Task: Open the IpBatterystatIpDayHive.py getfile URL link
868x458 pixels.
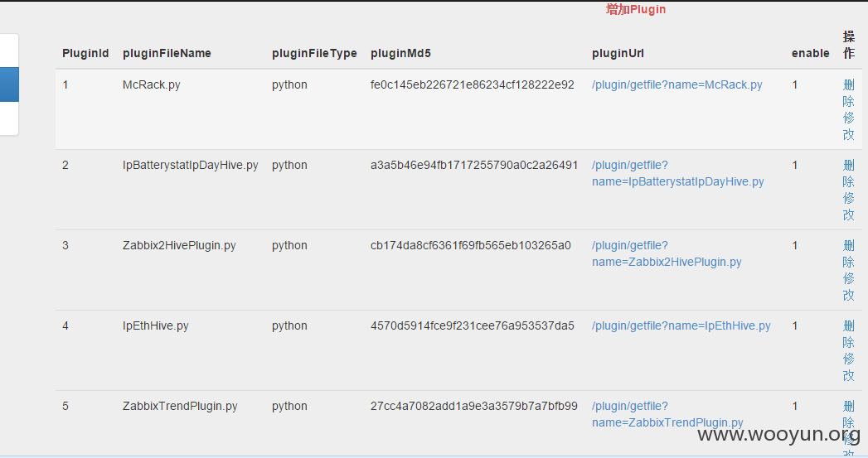Action: (677, 173)
